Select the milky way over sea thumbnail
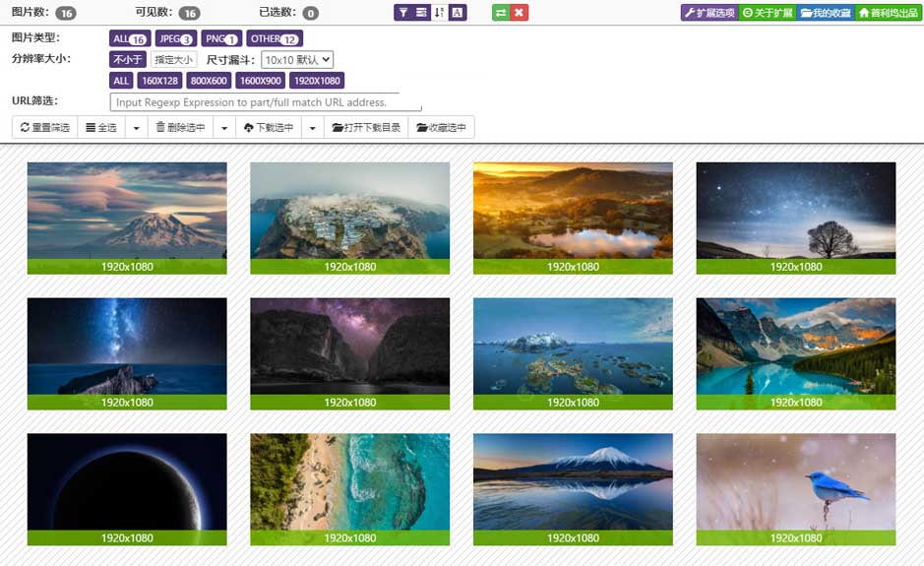This screenshot has width=924, height=566. (x=127, y=353)
